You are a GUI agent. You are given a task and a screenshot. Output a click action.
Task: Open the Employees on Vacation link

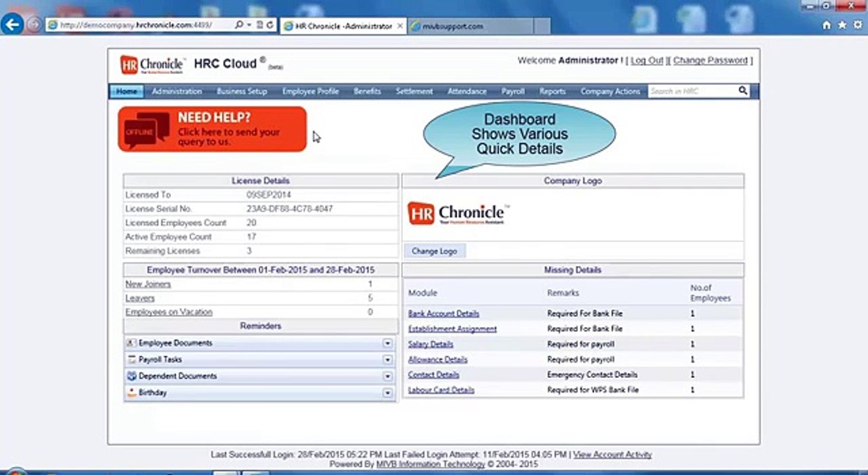point(169,312)
